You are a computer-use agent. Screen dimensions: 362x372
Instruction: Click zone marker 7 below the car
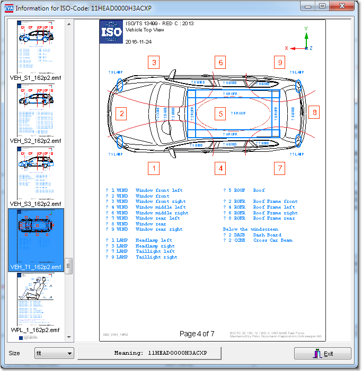coord(280,168)
